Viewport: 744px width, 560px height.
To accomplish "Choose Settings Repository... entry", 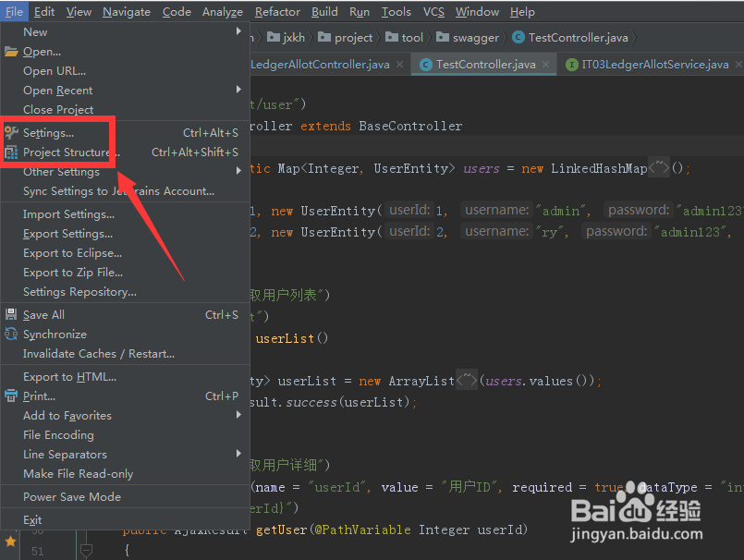I will click(126, 291).
